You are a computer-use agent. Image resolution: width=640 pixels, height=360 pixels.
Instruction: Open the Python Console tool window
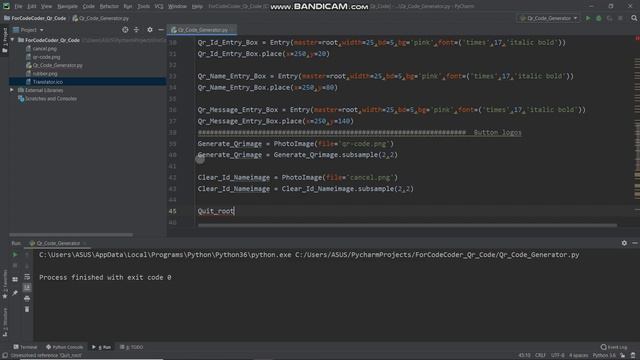(64, 347)
